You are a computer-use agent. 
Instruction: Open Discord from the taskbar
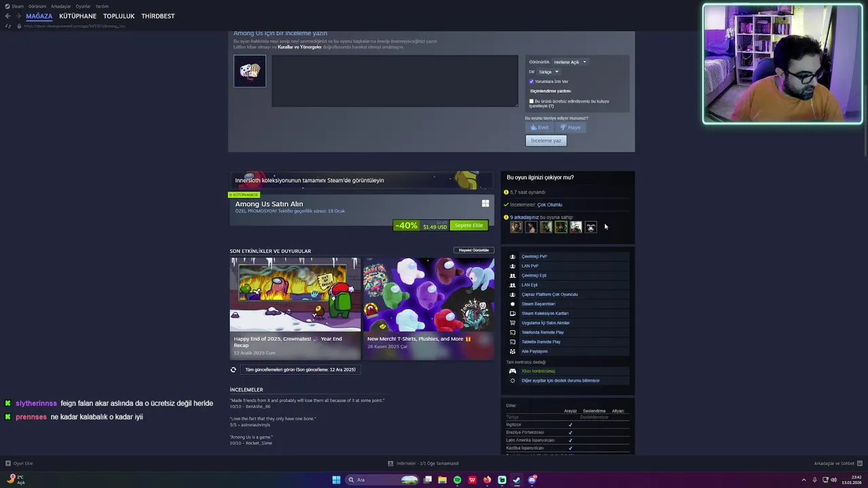click(532, 480)
